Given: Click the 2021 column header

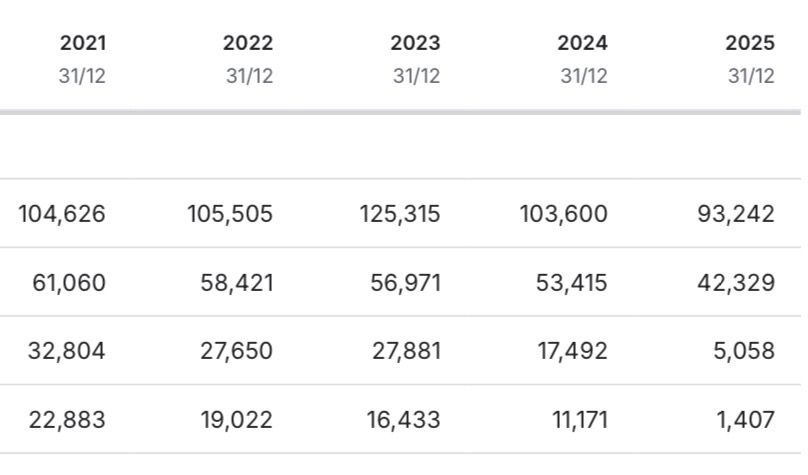Looking at the screenshot, I should pyautogui.click(x=82, y=44).
